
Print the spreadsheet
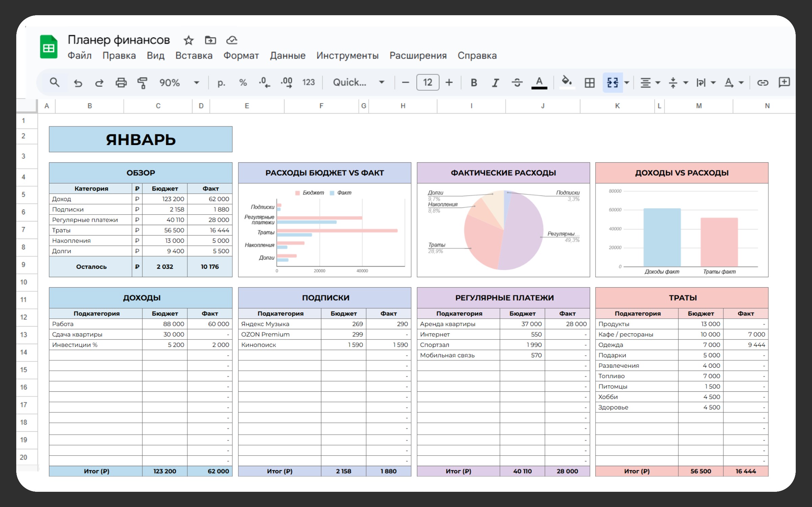121,82
